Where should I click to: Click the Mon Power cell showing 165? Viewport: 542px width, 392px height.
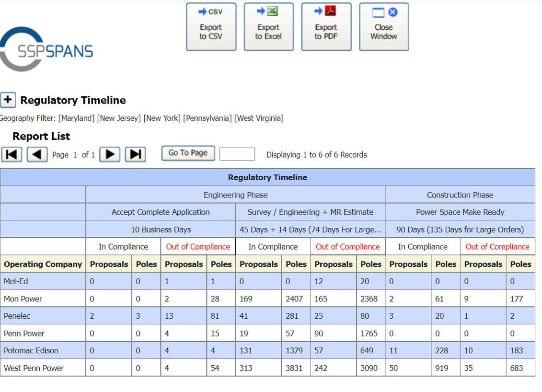point(334,299)
